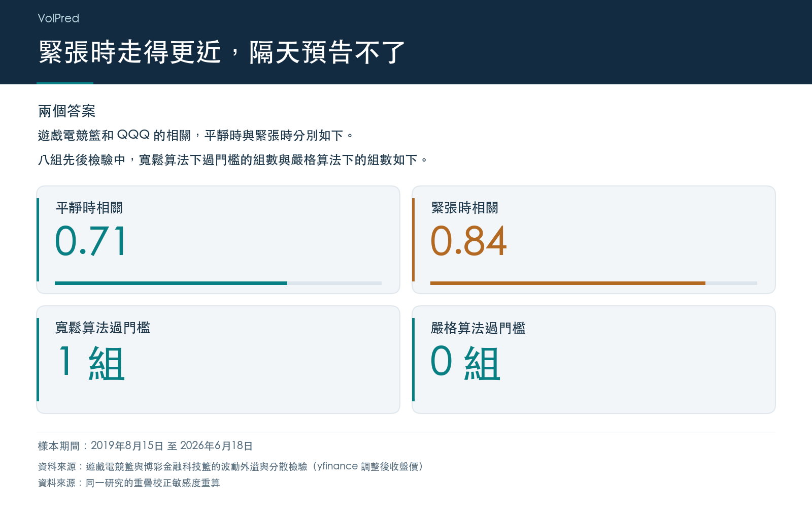Click the 樣本期間 date range line
812x508 pixels.
click(x=145, y=446)
